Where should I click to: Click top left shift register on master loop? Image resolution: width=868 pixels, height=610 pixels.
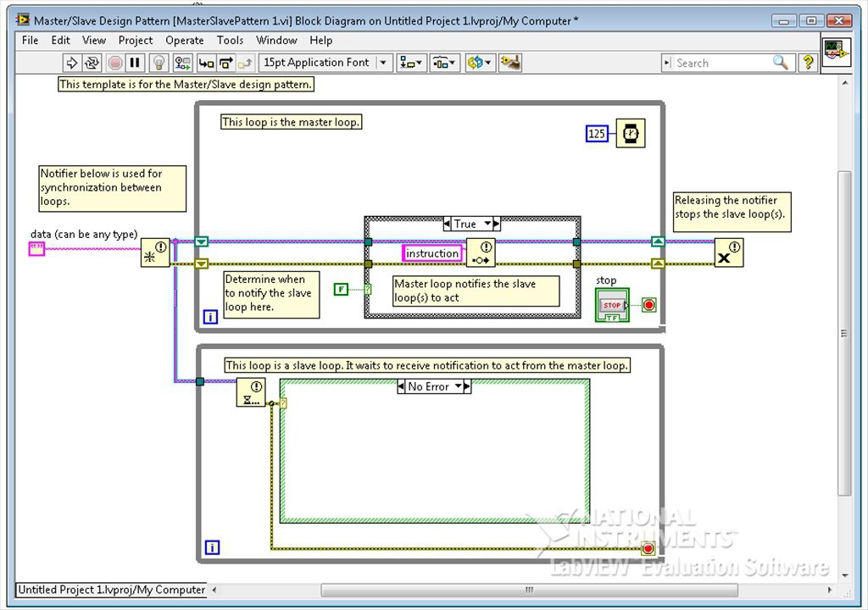(202, 242)
